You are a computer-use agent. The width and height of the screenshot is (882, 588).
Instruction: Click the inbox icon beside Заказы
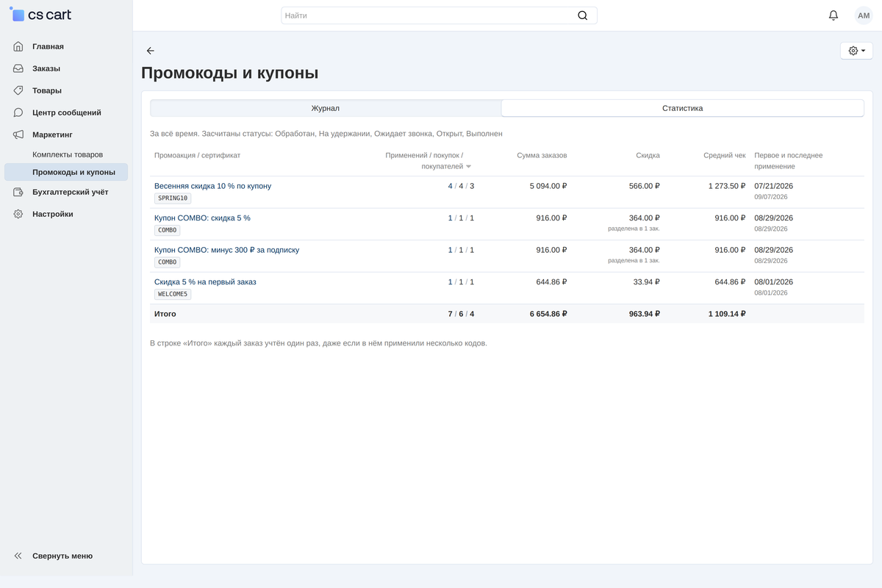[18, 68]
